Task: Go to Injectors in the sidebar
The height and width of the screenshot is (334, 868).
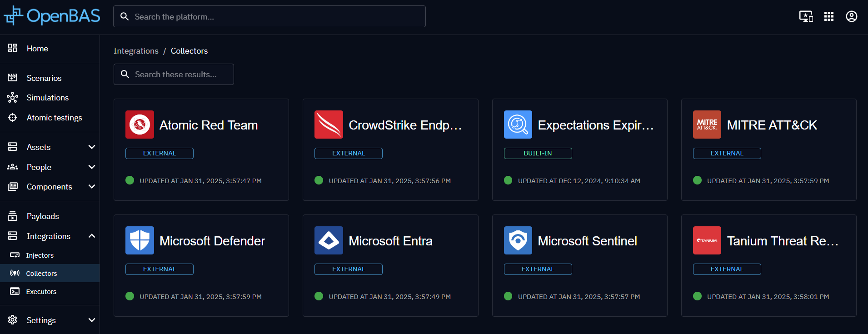Action: [x=40, y=255]
